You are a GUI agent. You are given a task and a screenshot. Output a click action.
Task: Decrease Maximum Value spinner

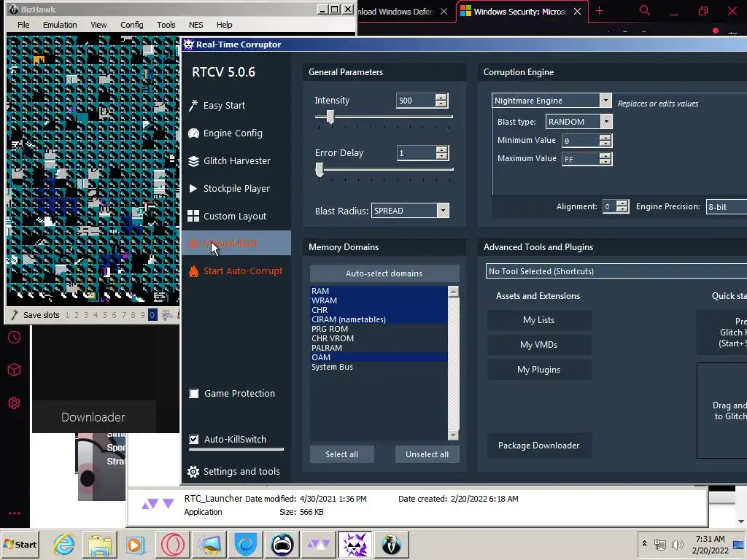[x=605, y=162]
